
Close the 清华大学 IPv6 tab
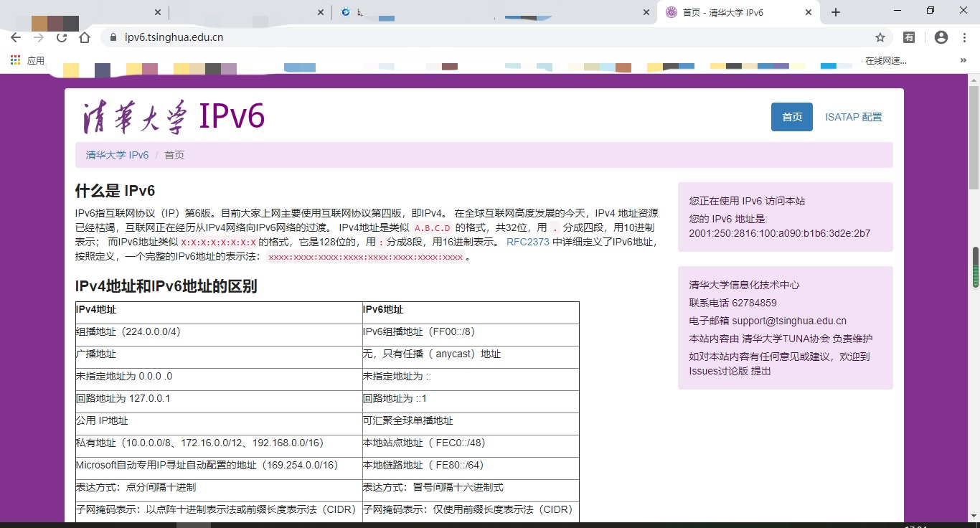click(809, 12)
